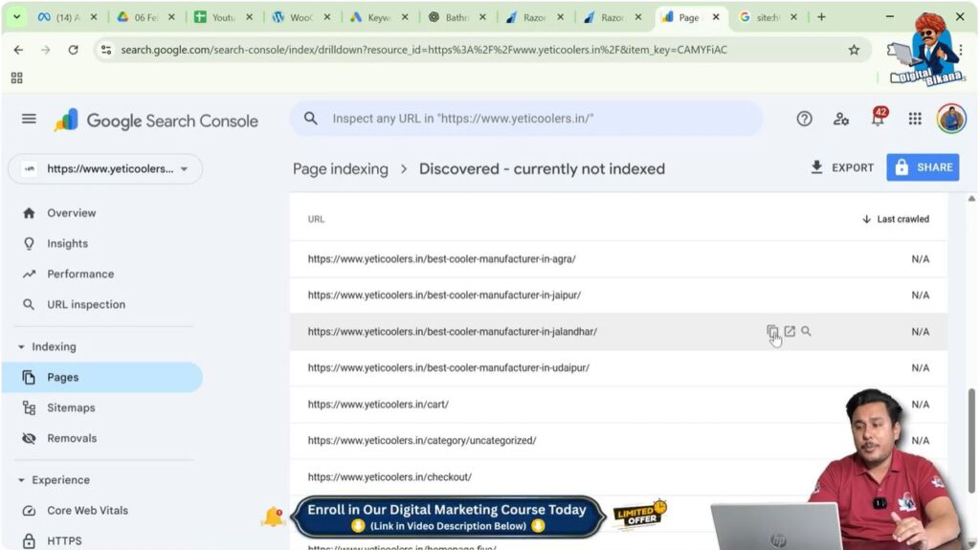Reload the browser page

tap(73, 50)
